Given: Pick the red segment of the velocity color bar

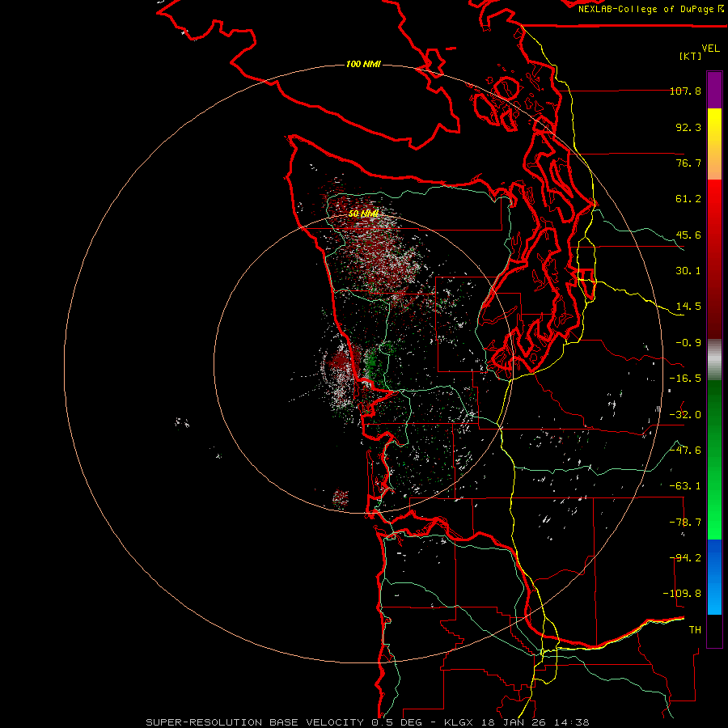Looking at the screenshot, I should click(714, 259).
